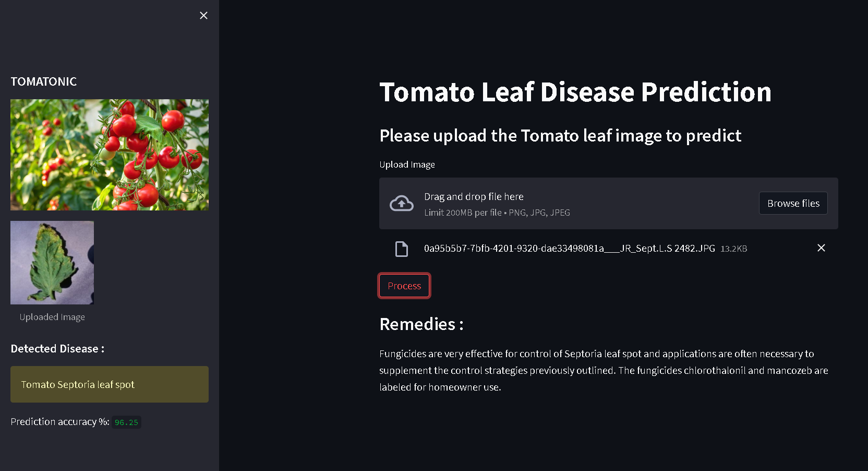Viewport: 868px width, 471px height.
Task: Click the Process button
Action: pos(404,286)
